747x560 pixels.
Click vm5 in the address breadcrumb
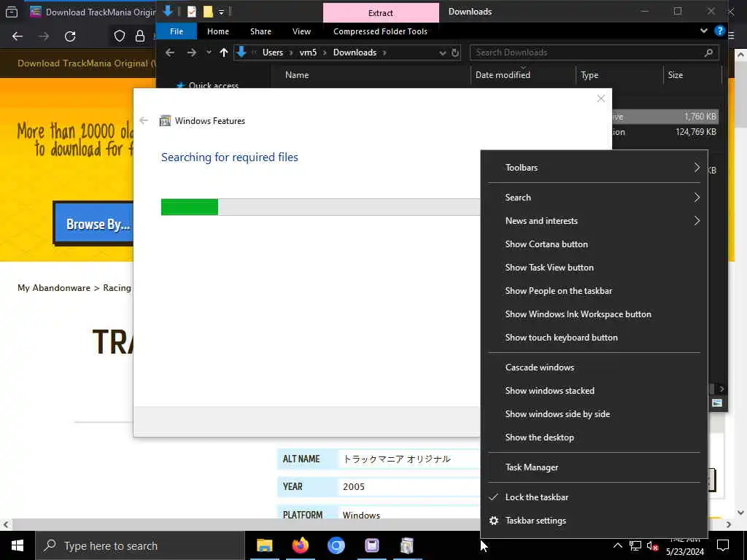(308, 52)
